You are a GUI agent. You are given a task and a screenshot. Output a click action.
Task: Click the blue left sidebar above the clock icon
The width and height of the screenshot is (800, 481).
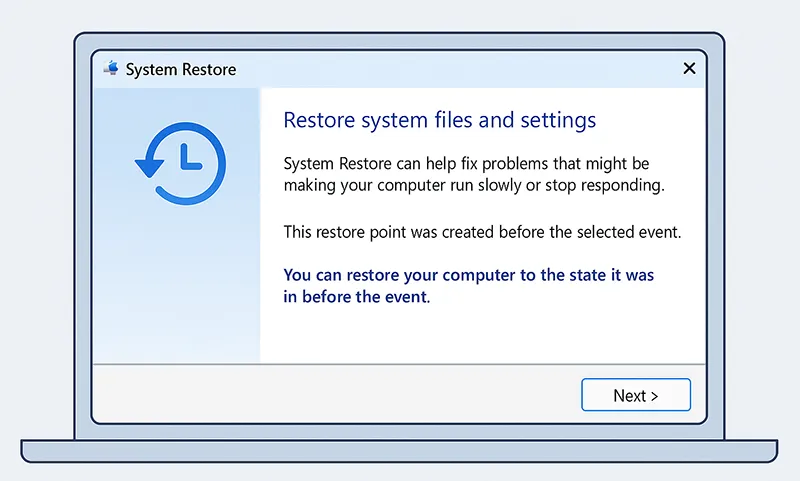coord(176,103)
